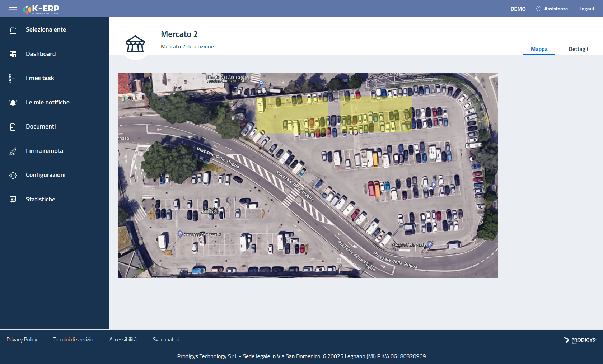The height and width of the screenshot is (364, 603).
Task: Open the Sviluppatori footer link
Action: pos(166,340)
